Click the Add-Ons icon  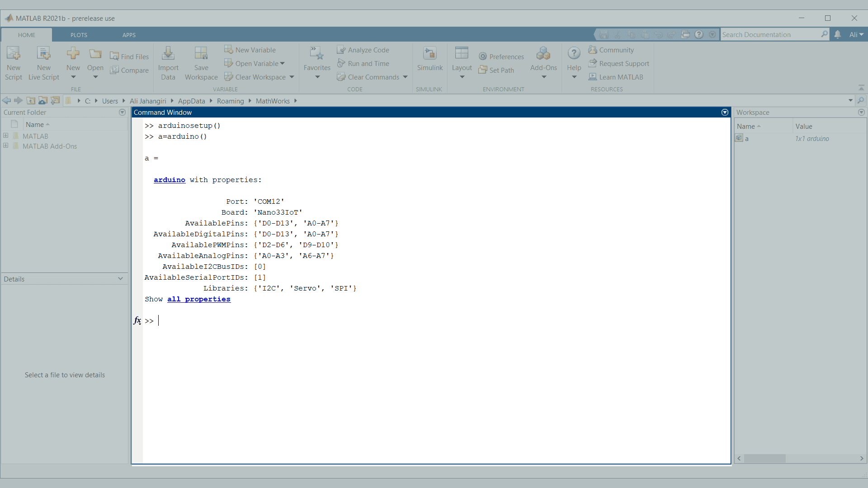coord(543,54)
